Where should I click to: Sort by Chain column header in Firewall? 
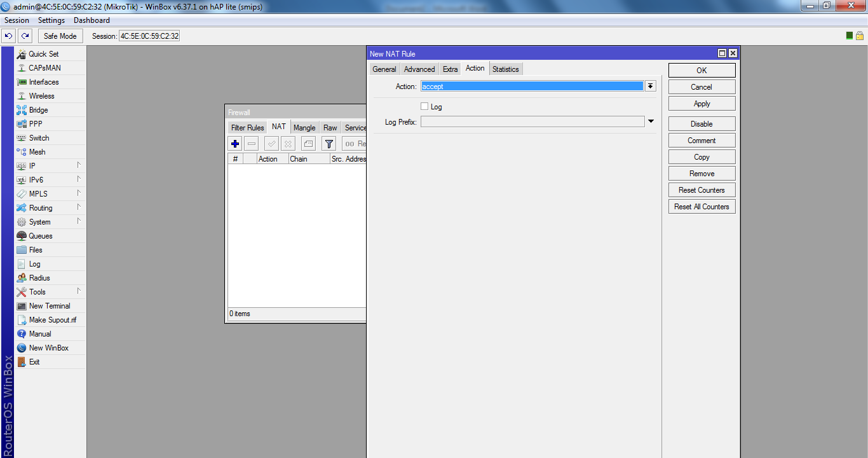(309, 159)
